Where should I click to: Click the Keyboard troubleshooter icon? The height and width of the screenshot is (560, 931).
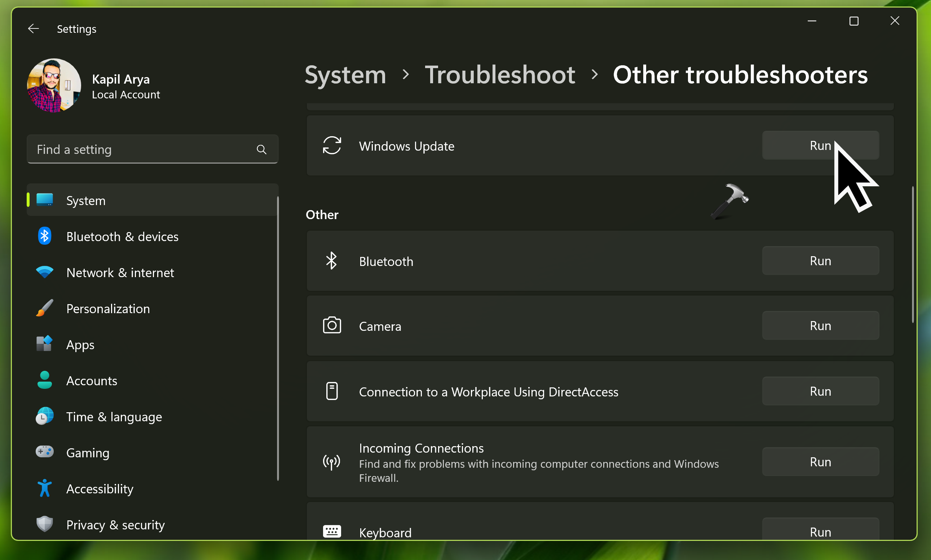(x=331, y=531)
